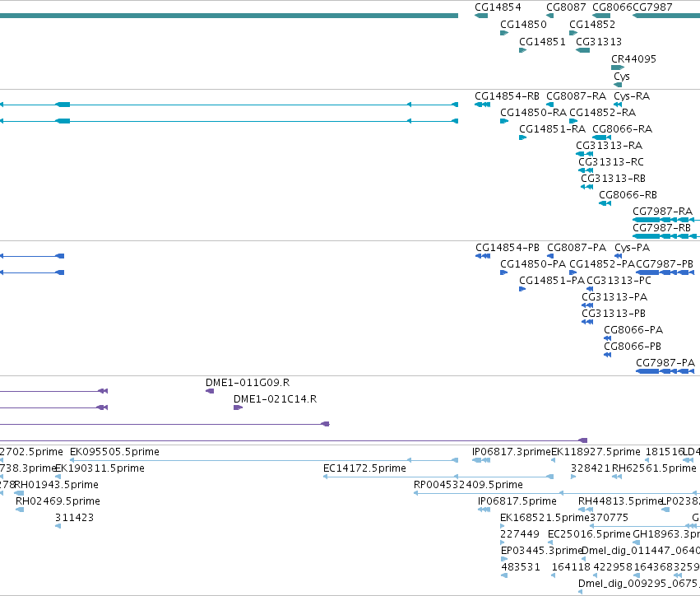The width and height of the screenshot is (700, 596).
Task: Select transcript CG31313-RA
Action: (609, 146)
